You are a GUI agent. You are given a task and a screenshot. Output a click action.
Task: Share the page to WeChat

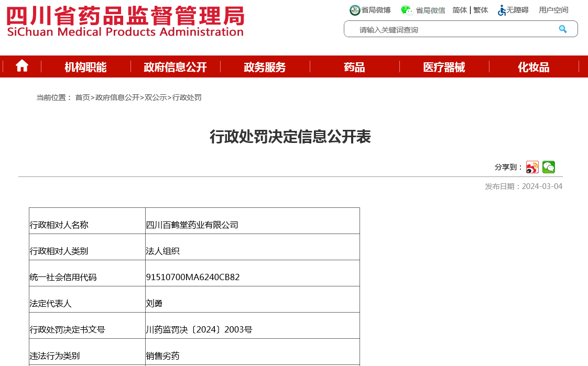pos(549,167)
